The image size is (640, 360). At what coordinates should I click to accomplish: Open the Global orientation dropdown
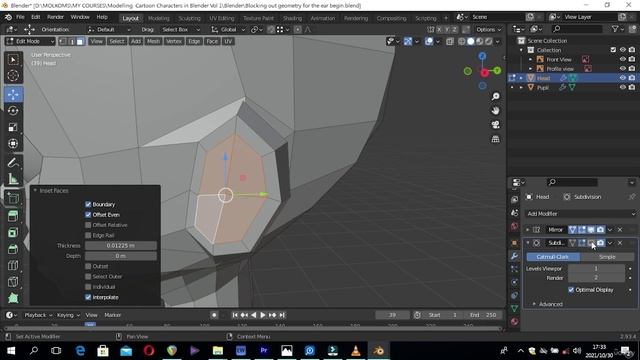(x=228, y=29)
